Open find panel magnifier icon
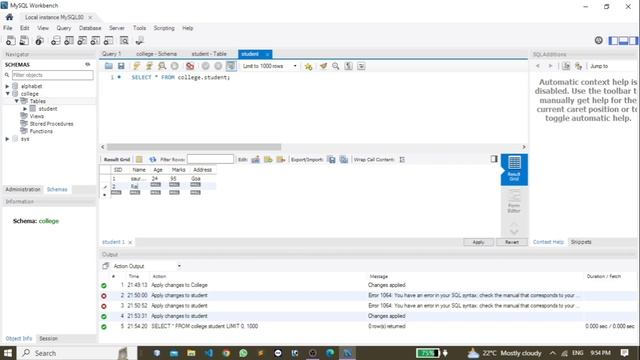 336,66
